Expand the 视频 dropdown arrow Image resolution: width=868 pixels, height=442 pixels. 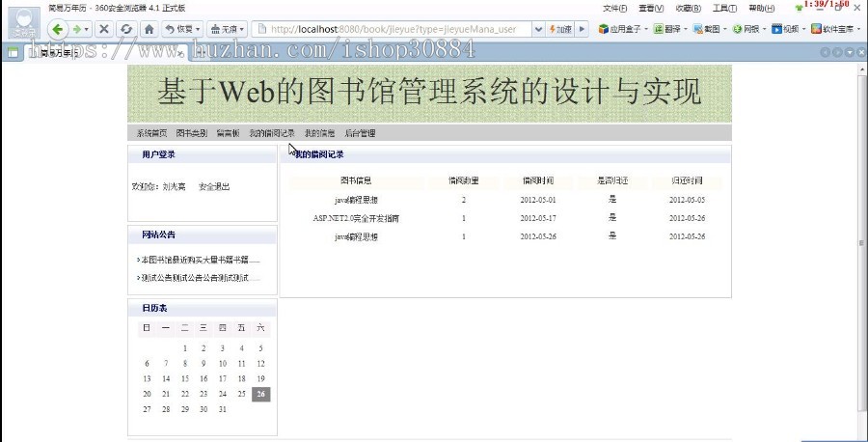coord(803,29)
